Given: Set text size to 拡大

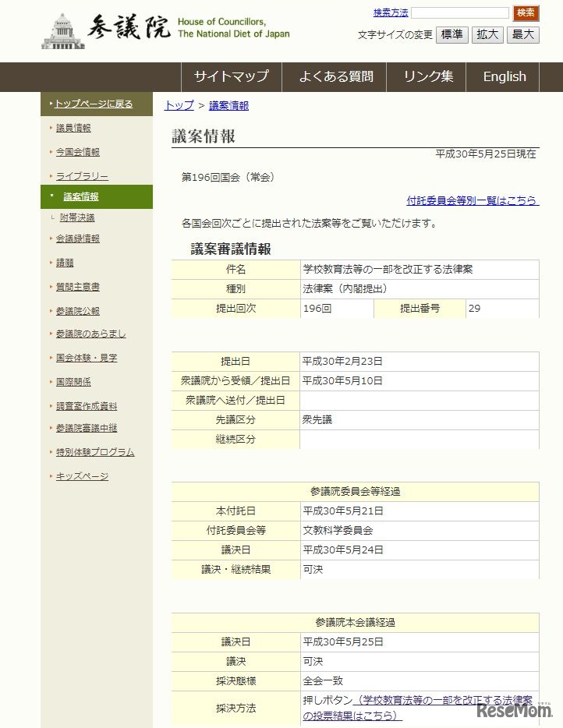Looking at the screenshot, I should click(x=487, y=35).
